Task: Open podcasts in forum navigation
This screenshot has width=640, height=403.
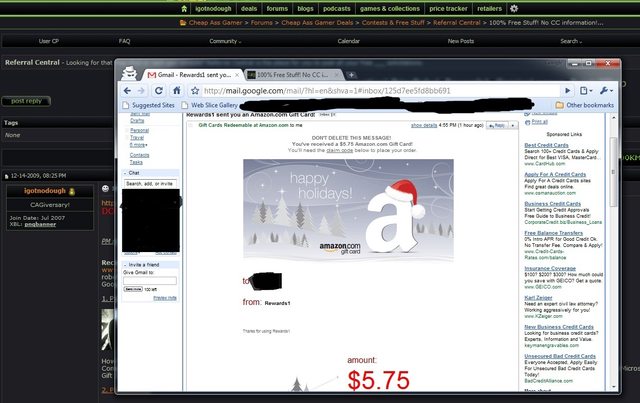Action: click(x=337, y=9)
